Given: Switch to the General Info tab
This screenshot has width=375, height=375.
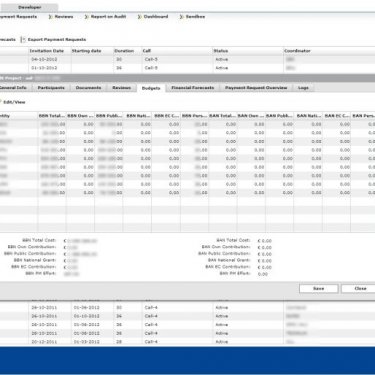Looking at the screenshot, I should click(x=13, y=88).
